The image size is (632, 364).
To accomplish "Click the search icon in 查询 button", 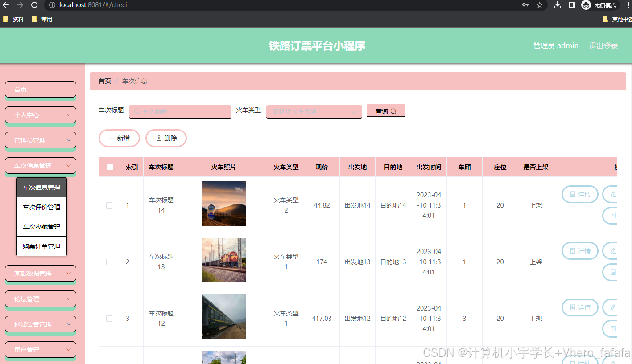I will pos(393,111).
